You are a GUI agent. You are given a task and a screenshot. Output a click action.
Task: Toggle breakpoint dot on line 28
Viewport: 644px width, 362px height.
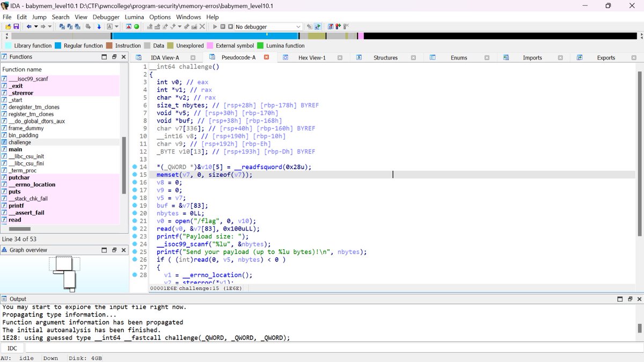pos(135,274)
